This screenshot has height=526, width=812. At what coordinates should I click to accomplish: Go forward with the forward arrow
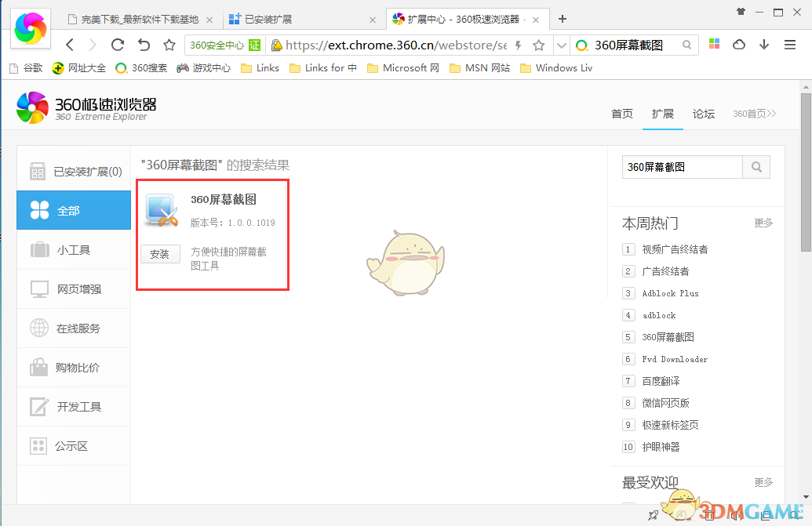click(x=93, y=45)
